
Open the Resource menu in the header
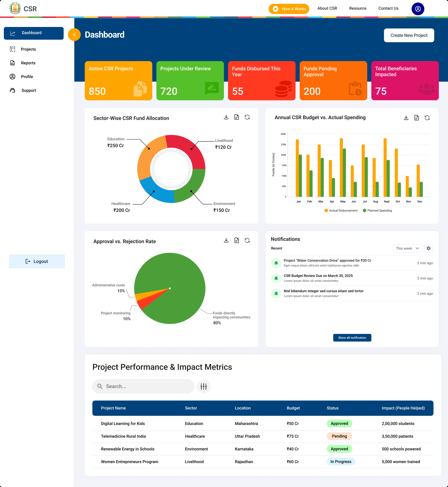click(x=358, y=8)
